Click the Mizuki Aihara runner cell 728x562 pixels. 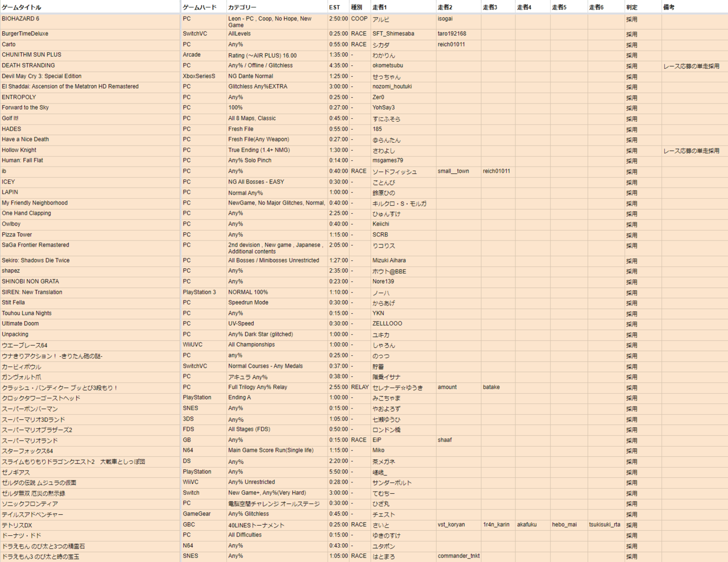(403, 261)
